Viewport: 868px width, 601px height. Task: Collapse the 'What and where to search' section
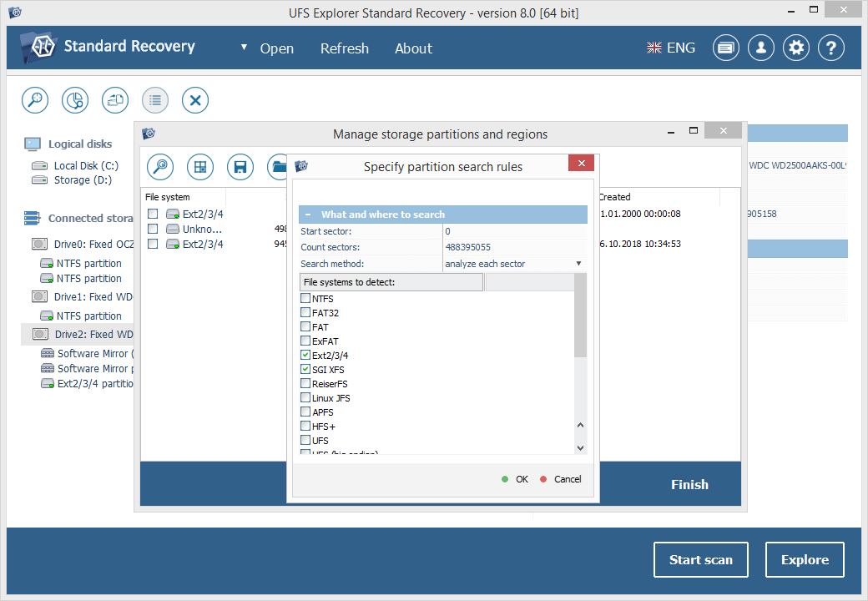(308, 215)
